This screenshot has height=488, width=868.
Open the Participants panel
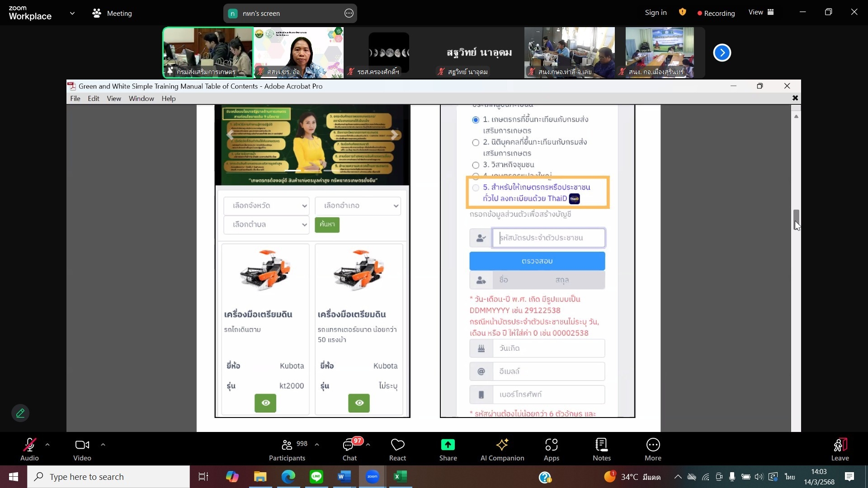point(287,446)
